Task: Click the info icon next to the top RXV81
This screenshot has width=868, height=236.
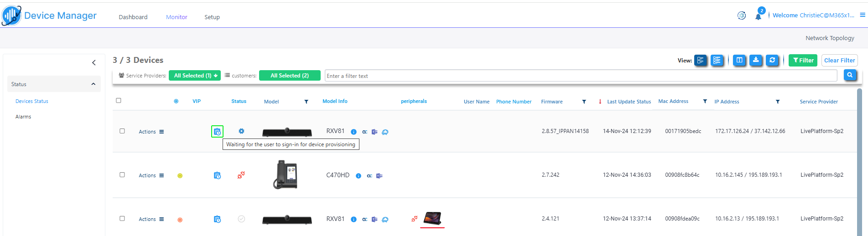Action: [x=353, y=132]
